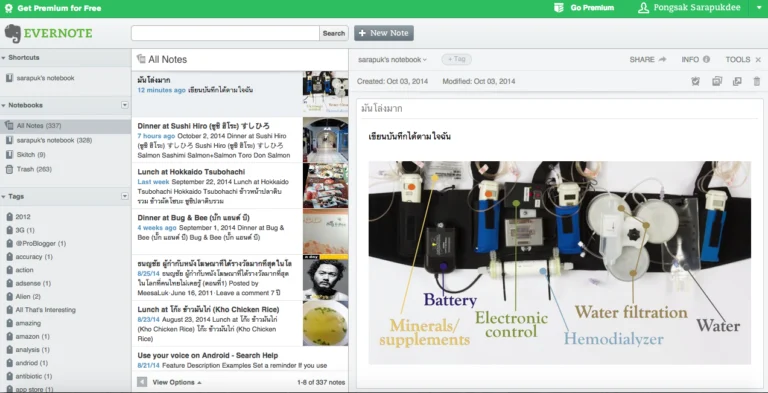Screen dimensions: 768x393
Task: Click the tag icon beside antibiotic
Action: coord(9,376)
